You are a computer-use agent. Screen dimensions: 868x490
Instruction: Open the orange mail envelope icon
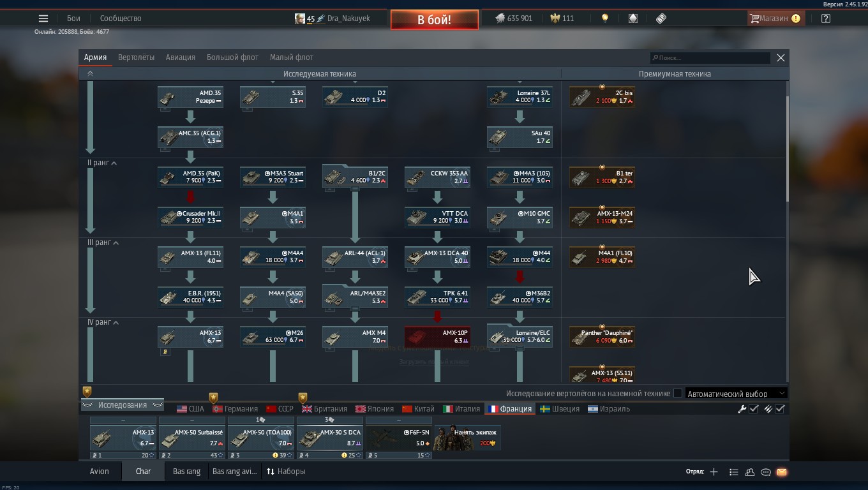(782, 472)
